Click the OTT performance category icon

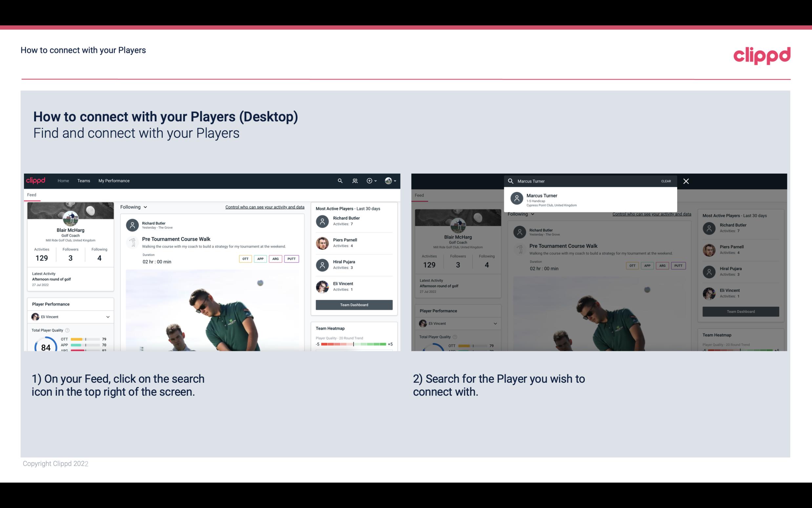(x=244, y=258)
